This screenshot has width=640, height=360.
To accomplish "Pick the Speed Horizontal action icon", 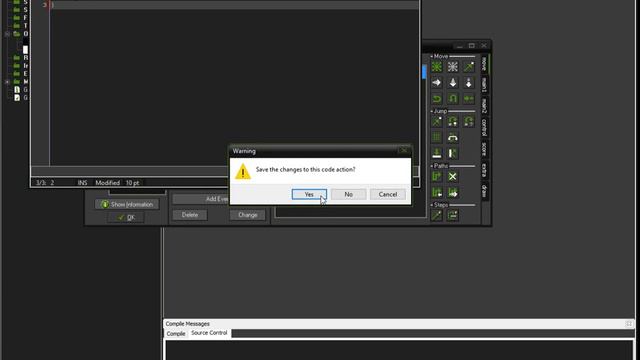I will (x=437, y=83).
